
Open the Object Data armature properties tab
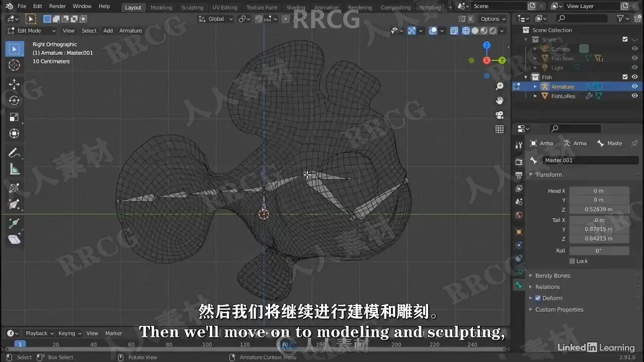click(519, 271)
